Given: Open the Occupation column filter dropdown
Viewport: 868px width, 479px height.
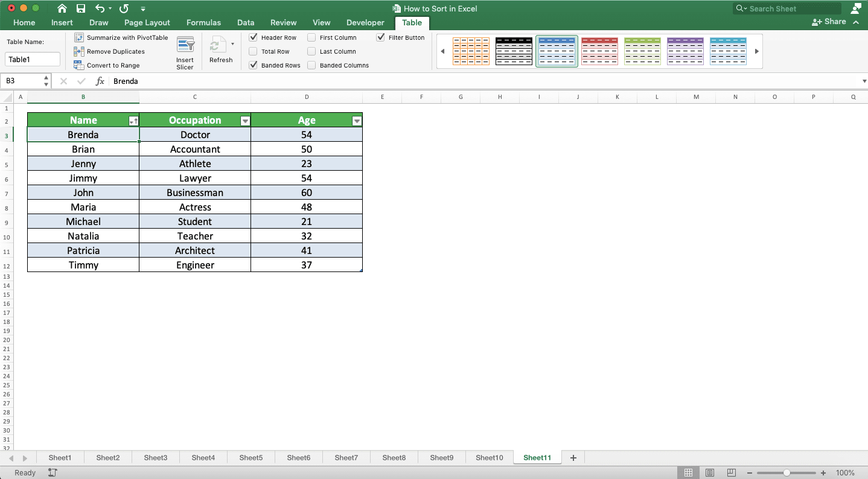Looking at the screenshot, I should (245, 121).
